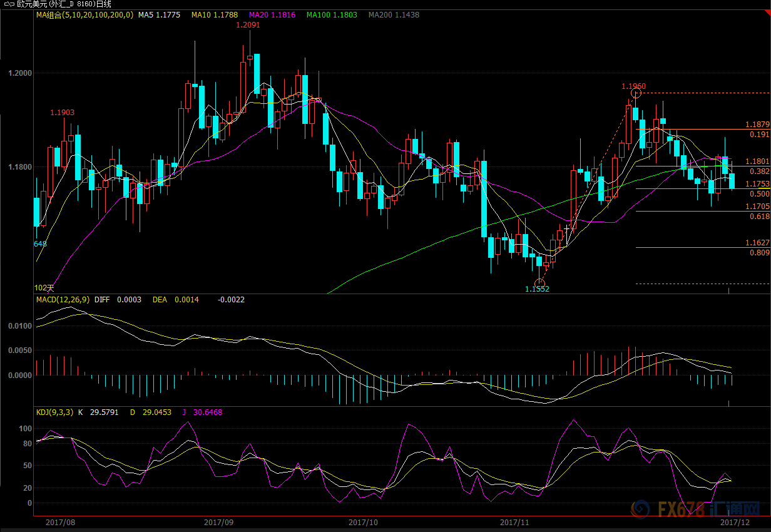The height and width of the screenshot is (532, 771).
Task: Click the 102天 day-count label
Action: (x=43, y=288)
